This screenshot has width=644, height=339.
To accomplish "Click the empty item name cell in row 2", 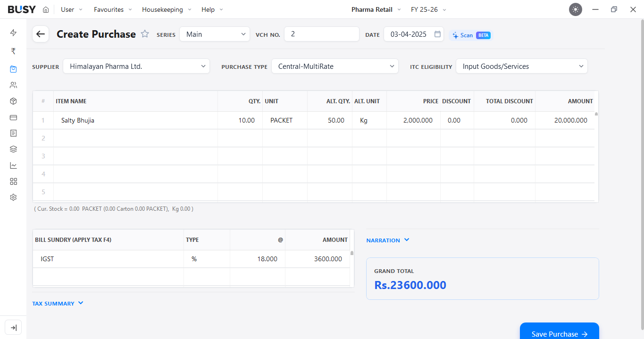I will pos(135,138).
